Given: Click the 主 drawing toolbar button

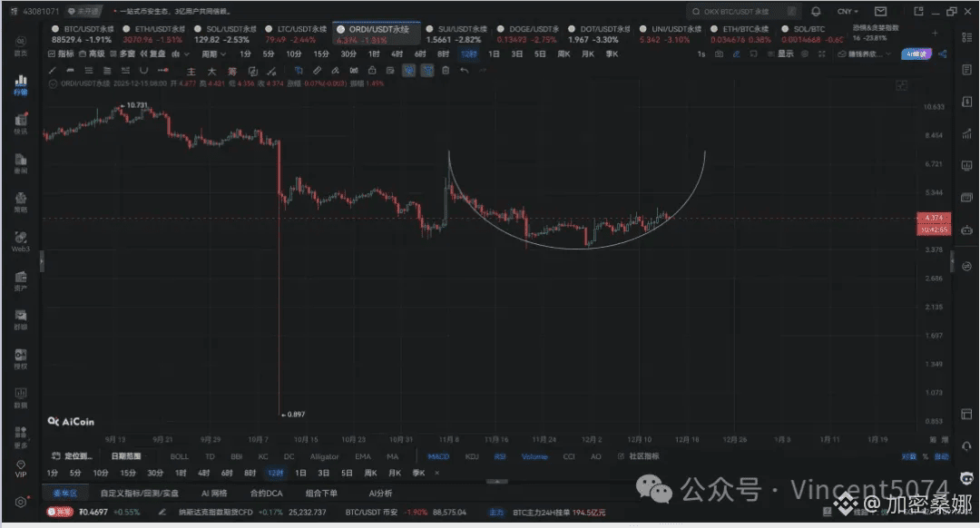Looking at the screenshot, I should click(x=191, y=72).
